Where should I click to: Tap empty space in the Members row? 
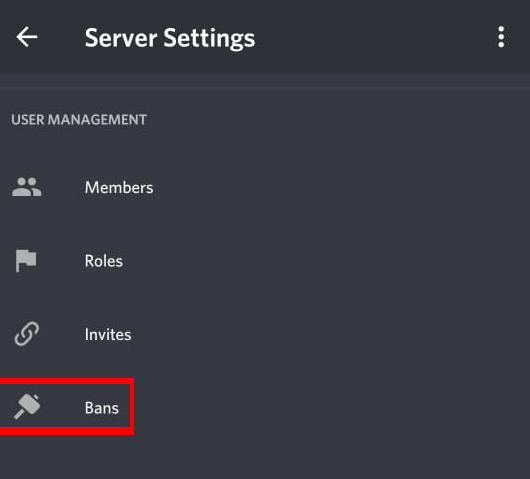338,187
